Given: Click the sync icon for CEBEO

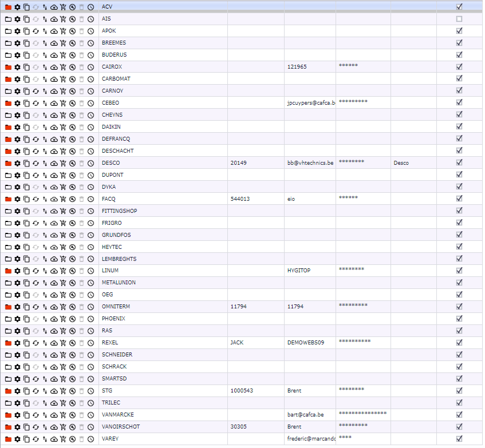Looking at the screenshot, I should point(36,103).
